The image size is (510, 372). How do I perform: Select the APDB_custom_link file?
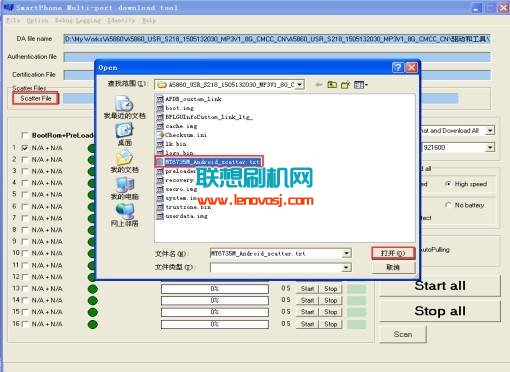pos(189,99)
